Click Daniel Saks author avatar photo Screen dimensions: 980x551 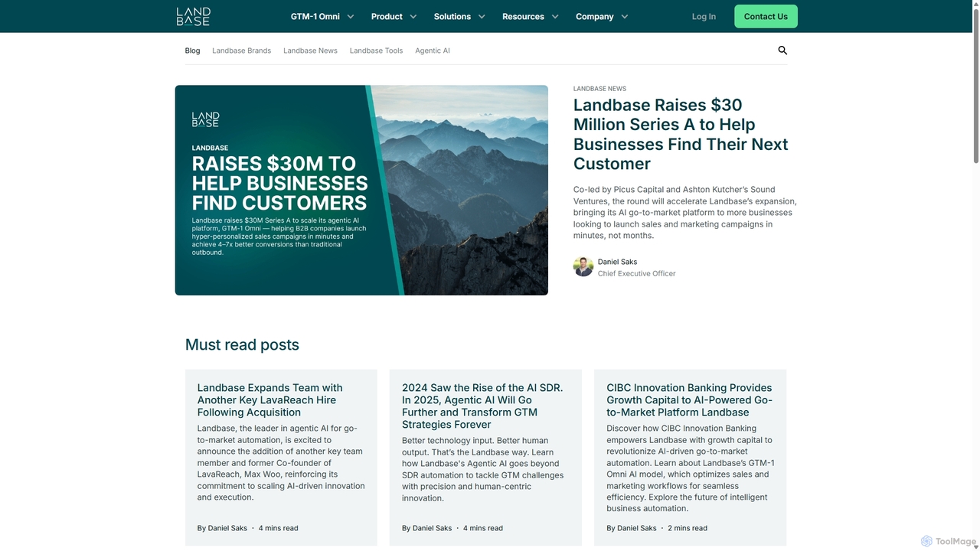coord(583,266)
